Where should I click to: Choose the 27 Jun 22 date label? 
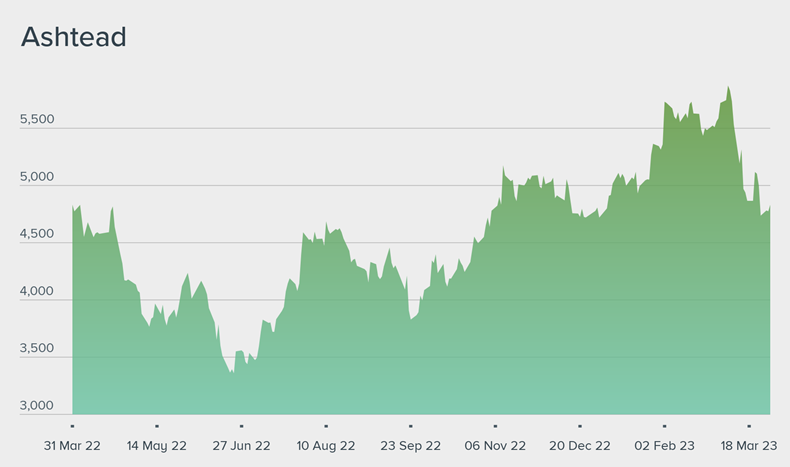click(242, 445)
